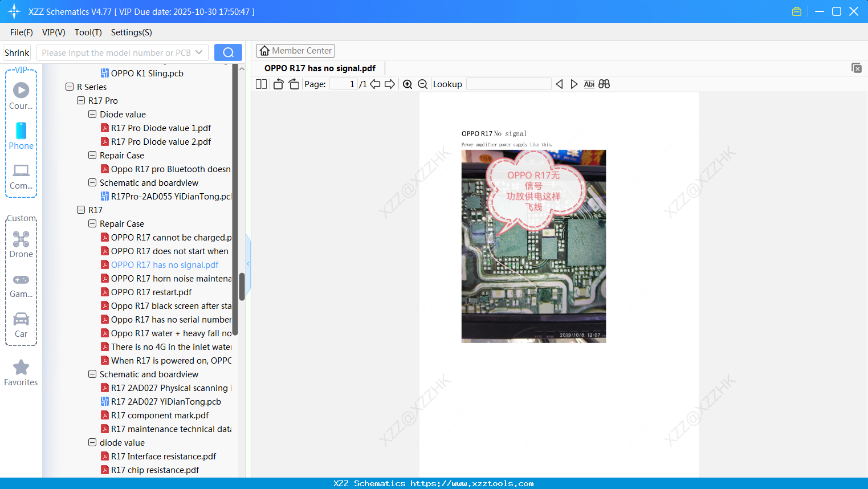868x489 pixels.
Task: Activate the binoculars search icon
Action: (604, 84)
